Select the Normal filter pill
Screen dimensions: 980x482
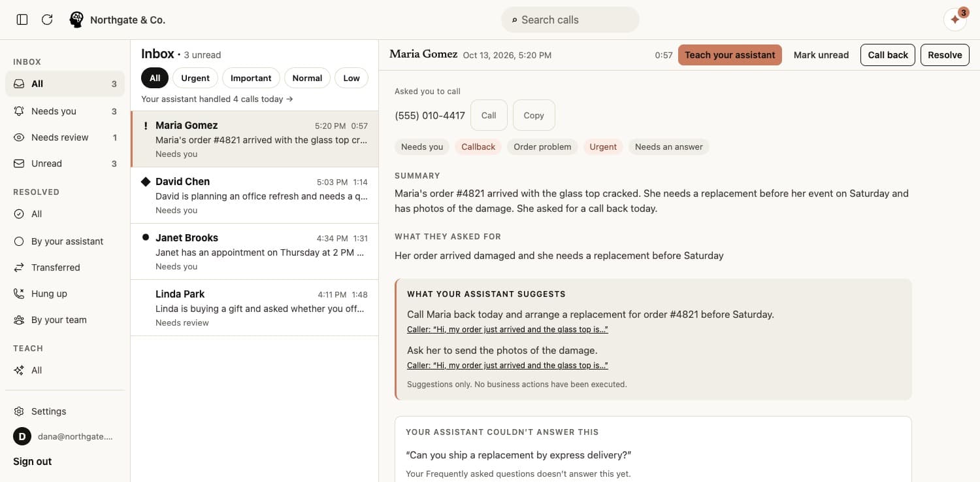pos(307,78)
